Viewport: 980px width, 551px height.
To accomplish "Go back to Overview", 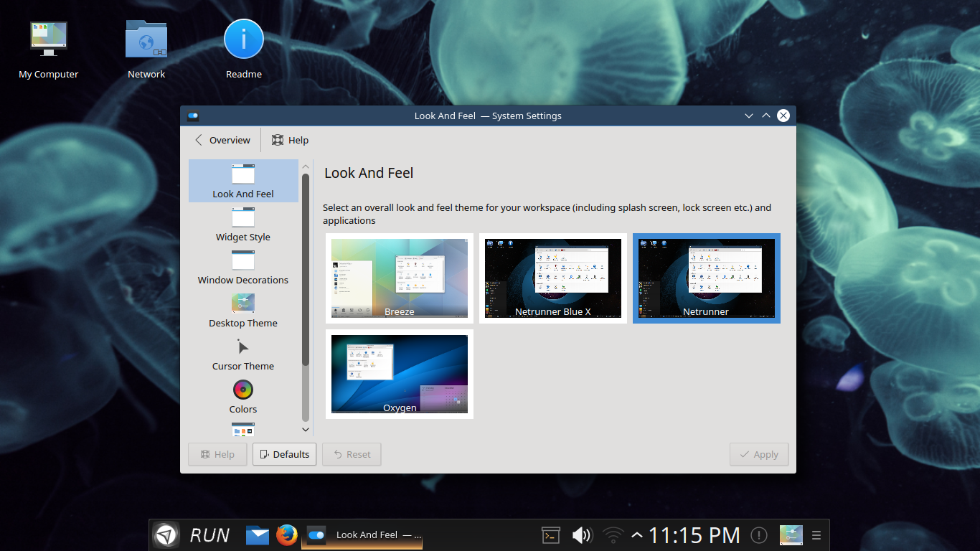I will (x=222, y=140).
